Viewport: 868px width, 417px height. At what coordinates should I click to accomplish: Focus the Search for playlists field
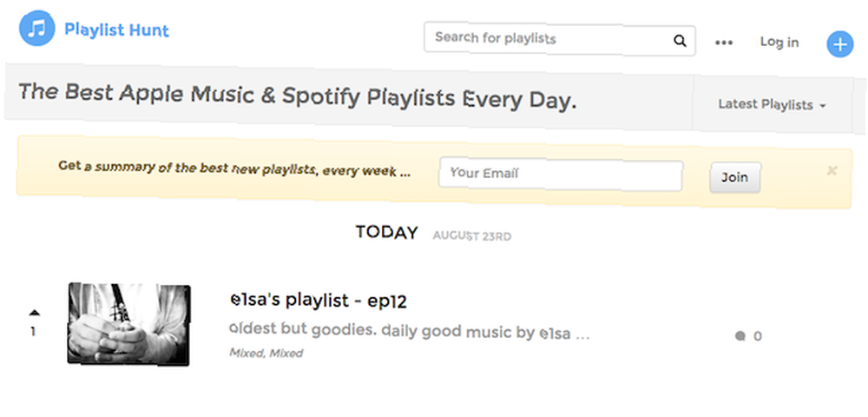[560, 39]
